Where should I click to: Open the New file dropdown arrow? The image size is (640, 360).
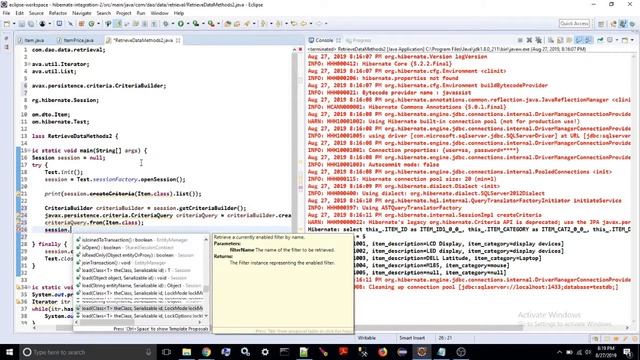pyautogui.click(x=14, y=24)
